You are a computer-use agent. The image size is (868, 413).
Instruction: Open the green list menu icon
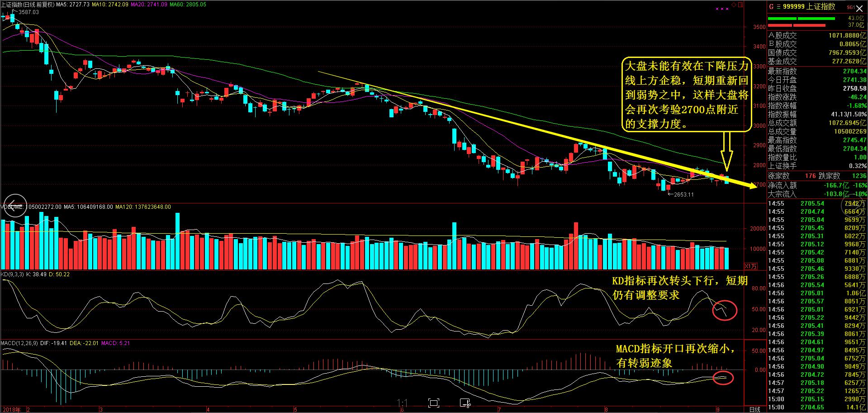coord(778,6)
